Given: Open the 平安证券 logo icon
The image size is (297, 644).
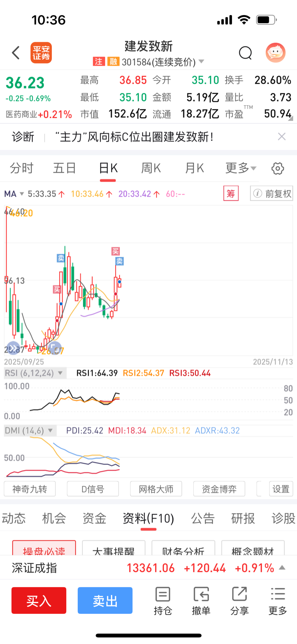Looking at the screenshot, I should (41, 53).
